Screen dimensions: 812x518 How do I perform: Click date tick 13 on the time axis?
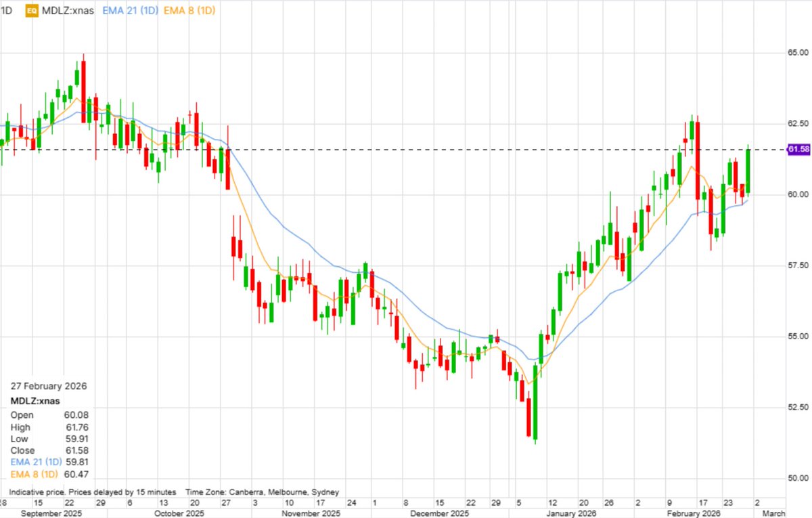pyautogui.click(x=163, y=503)
